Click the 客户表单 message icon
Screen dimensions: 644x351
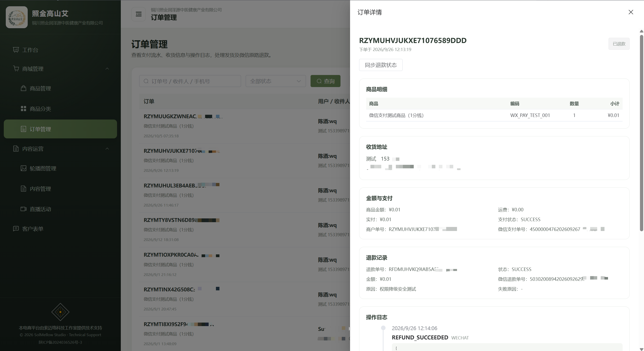click(x=16, y=228)
